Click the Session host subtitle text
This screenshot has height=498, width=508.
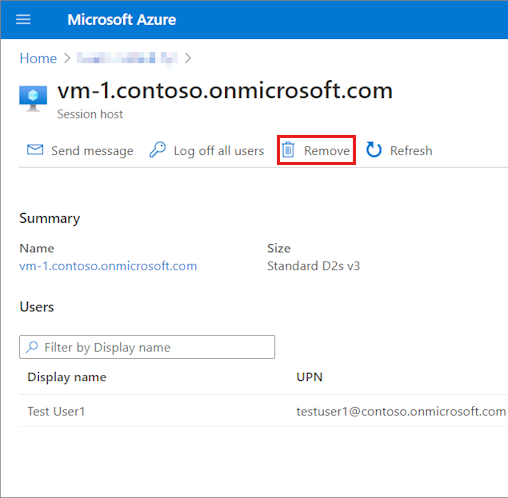(90, 114)
